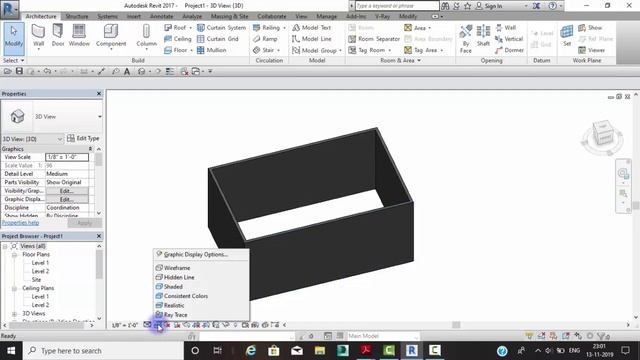Screen dimensions: 640x360
Task: Open the 3D View type selector dropdown
Action: pos(100,117)
